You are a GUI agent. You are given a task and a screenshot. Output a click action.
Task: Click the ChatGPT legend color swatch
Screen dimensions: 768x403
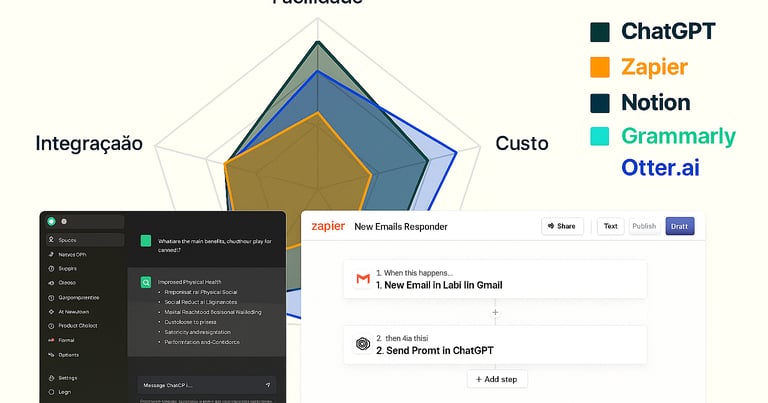click(x=600, y=32)
